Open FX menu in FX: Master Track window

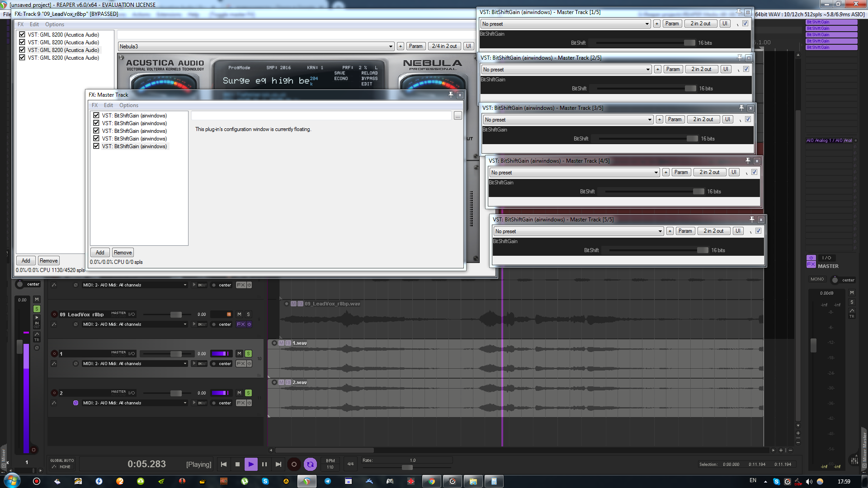95,105
